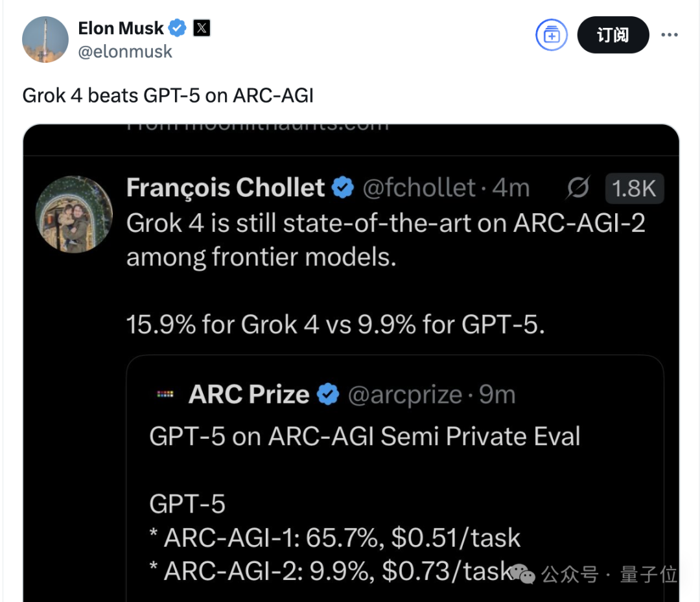The image size is (700, 602).
Task: Click the "Grok 4 beats GPT-5" tweet text
Action: [168, 95]
